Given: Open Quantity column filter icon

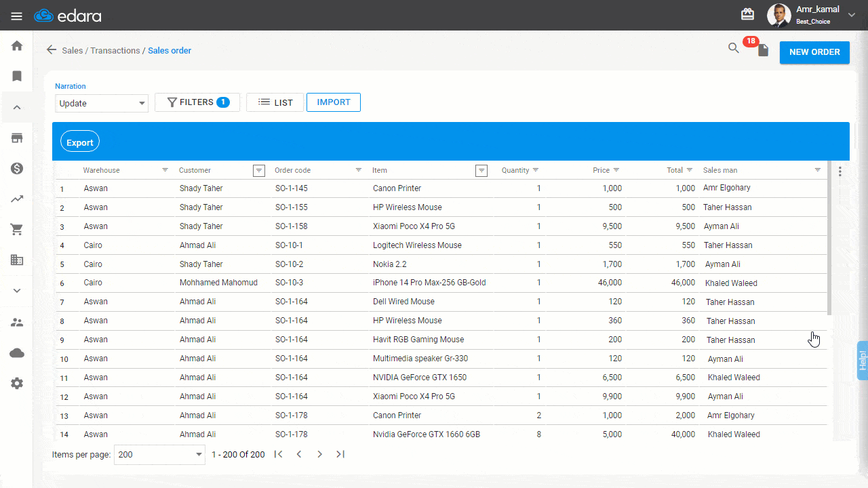Looking at the screenshot, I should pos(536,170).
